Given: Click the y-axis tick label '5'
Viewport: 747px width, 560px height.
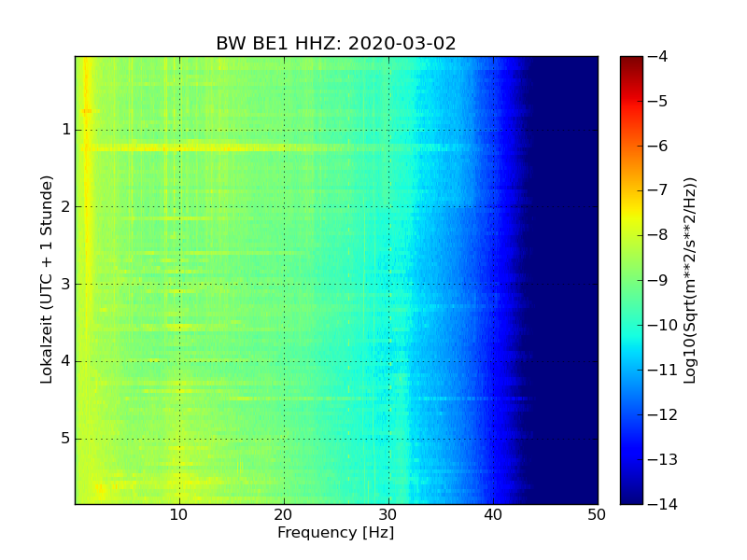Looking at the screenshot, I should coord(66,439).
